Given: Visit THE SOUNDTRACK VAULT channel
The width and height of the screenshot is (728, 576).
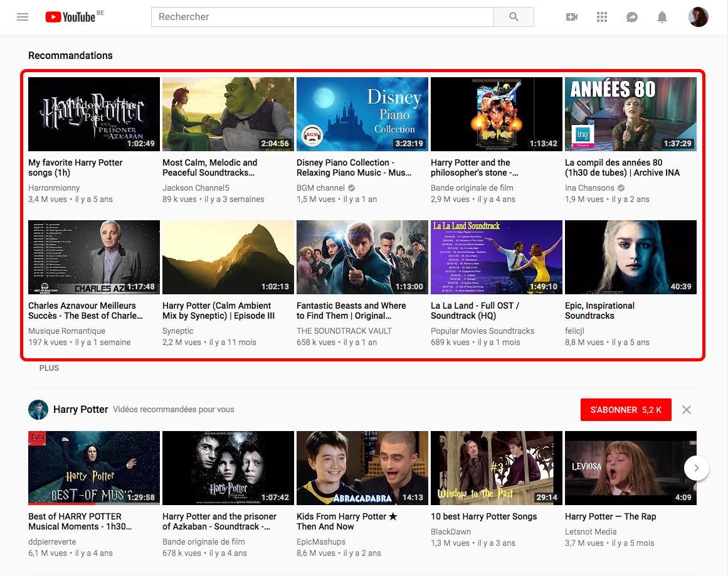Looking at the screenshot, I should coord(344,331).
